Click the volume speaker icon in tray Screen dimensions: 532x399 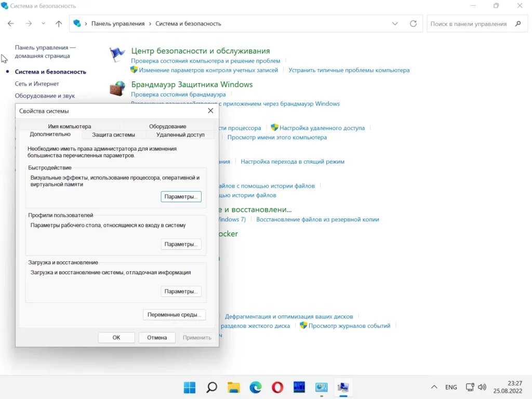coord(482,387)
